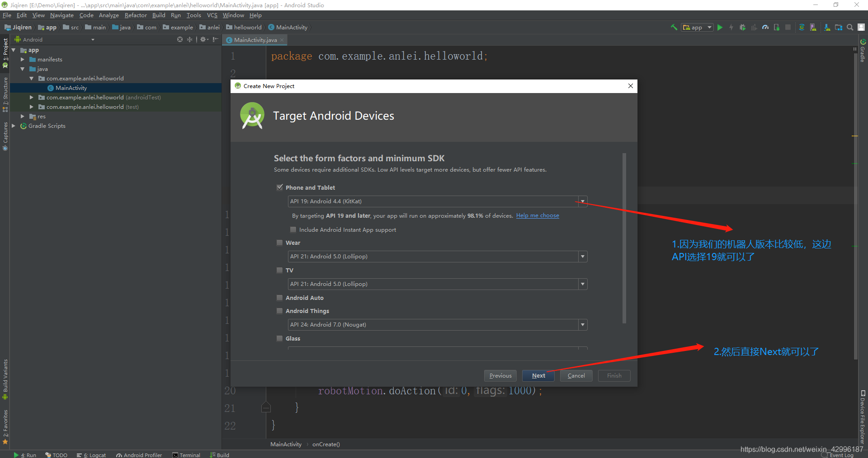This screenshot has height=458, width=868.
Task: Open the Tools menu
Action: [193, 15]
